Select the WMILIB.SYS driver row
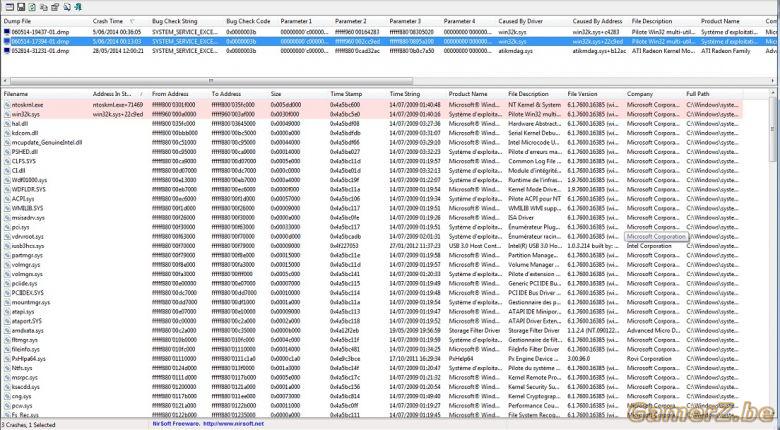 coord(372,209)
